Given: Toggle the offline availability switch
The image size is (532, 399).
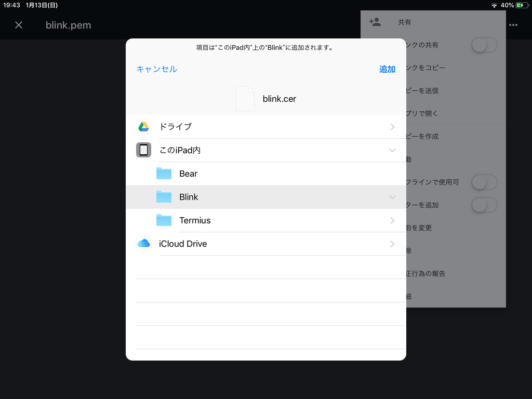Looking at the screenshot, I should pyautogui.click(x=485, y=182).
